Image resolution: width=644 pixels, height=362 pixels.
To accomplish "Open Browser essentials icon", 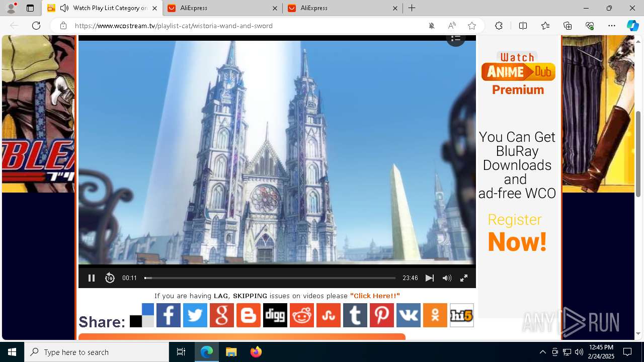I will coord(590,26).
